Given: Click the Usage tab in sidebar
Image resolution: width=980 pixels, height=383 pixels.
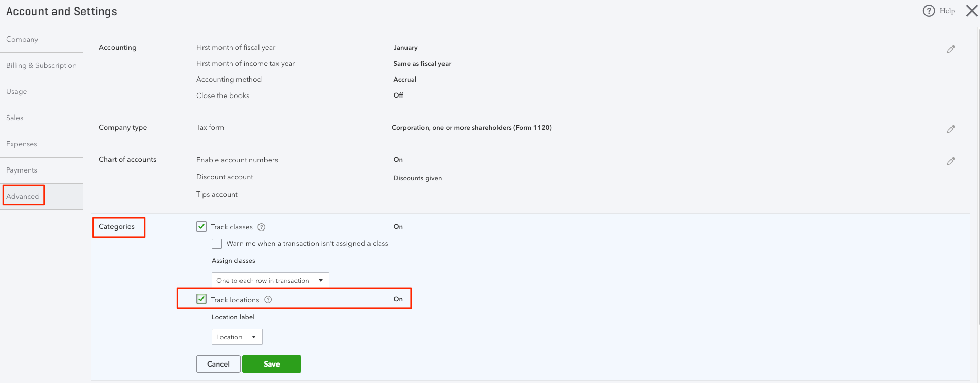Looking at the screenshot, I should 16,92.
